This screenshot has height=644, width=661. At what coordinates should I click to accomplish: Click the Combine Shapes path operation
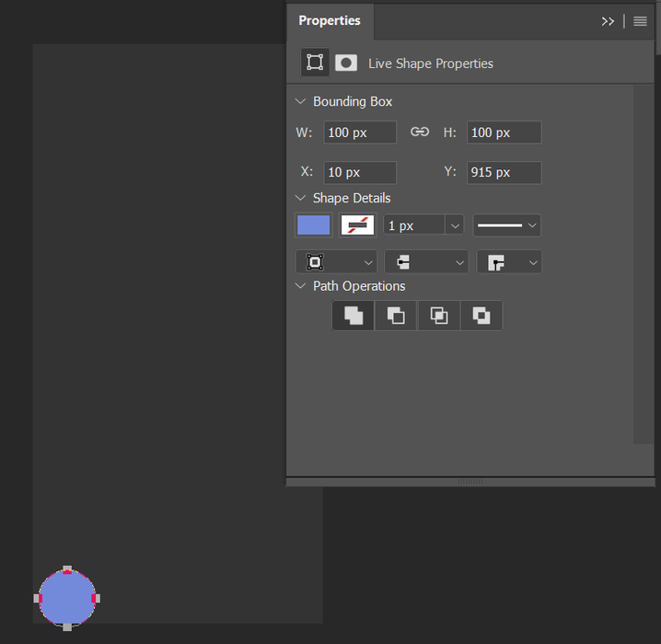354,316
